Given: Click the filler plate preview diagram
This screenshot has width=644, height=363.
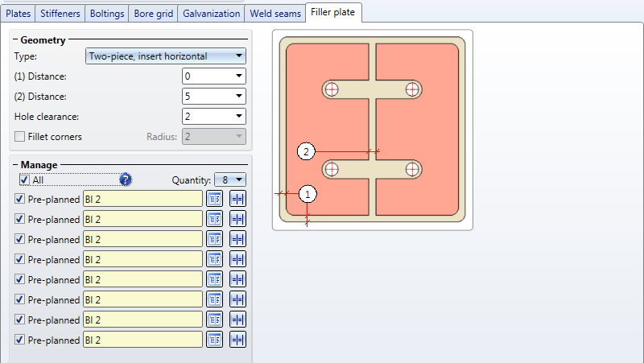Looking at the screenshot, I should pyautogui.click(x=373, y=130).
